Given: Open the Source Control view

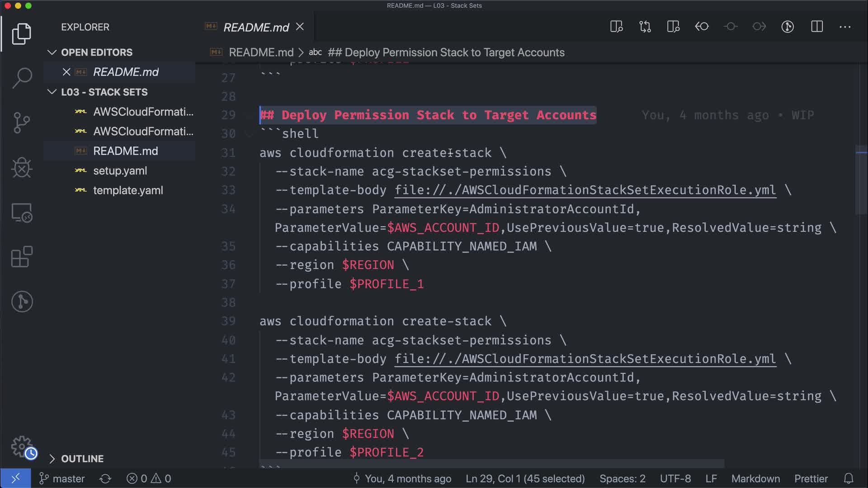Looking at the screenshot, I should click(x=22, y=123).
